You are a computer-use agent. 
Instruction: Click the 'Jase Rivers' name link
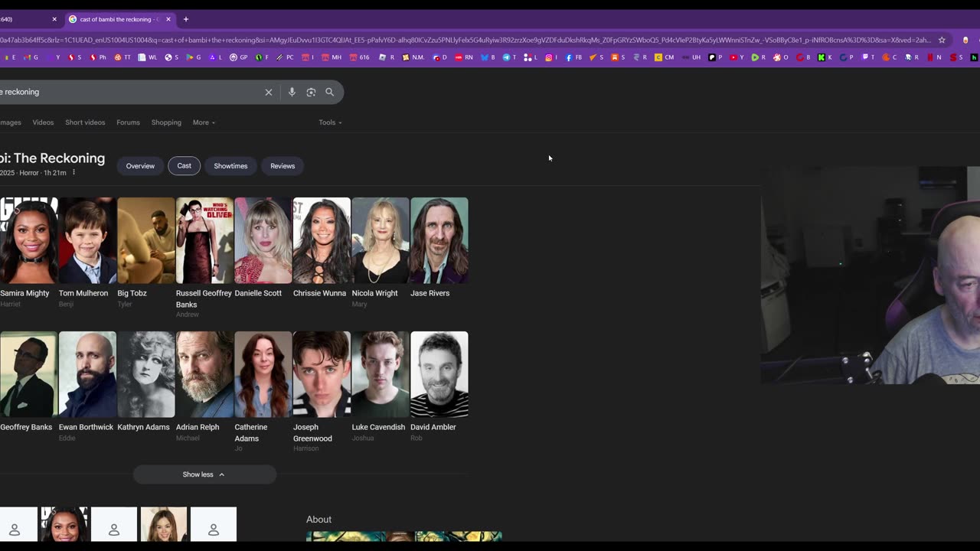[x=430, y=293]
